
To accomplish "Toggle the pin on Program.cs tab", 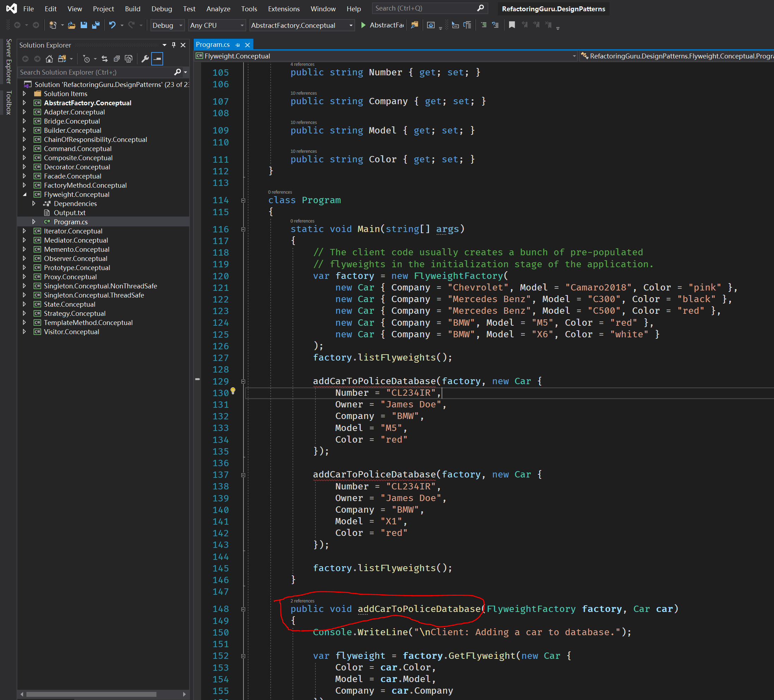I will pyautogui.click(x=238, y=45).
